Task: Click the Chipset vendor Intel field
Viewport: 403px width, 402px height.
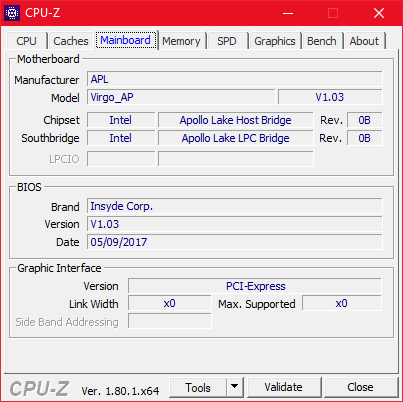Action: tap(121, 120)
